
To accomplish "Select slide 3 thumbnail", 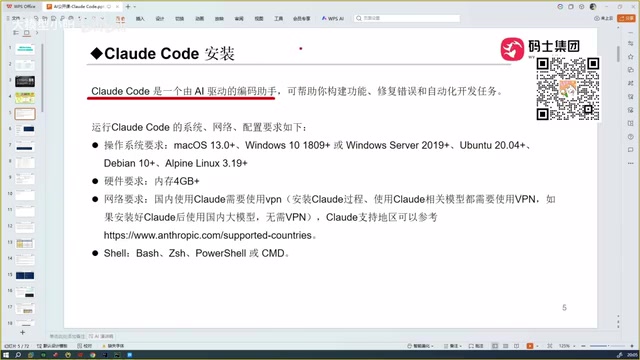I will (25, 81).
